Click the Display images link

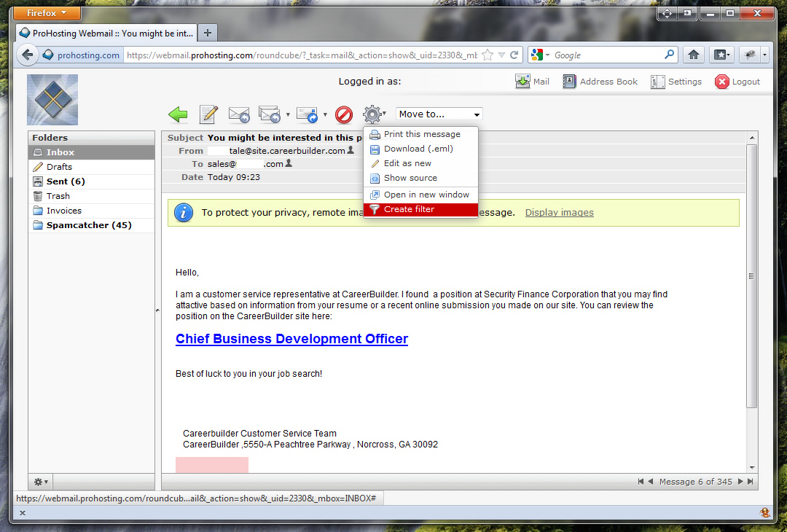(x=559, y=212)
